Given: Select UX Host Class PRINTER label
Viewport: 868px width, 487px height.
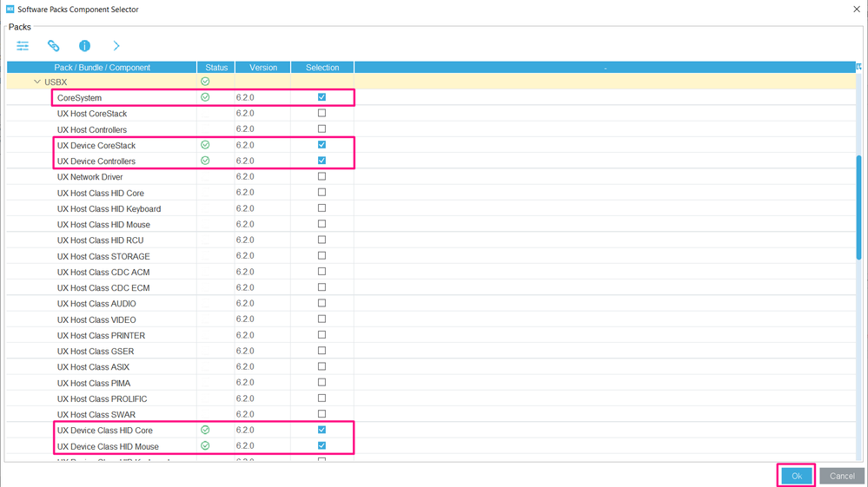Looking at the screenshot, I should point(101,336).
